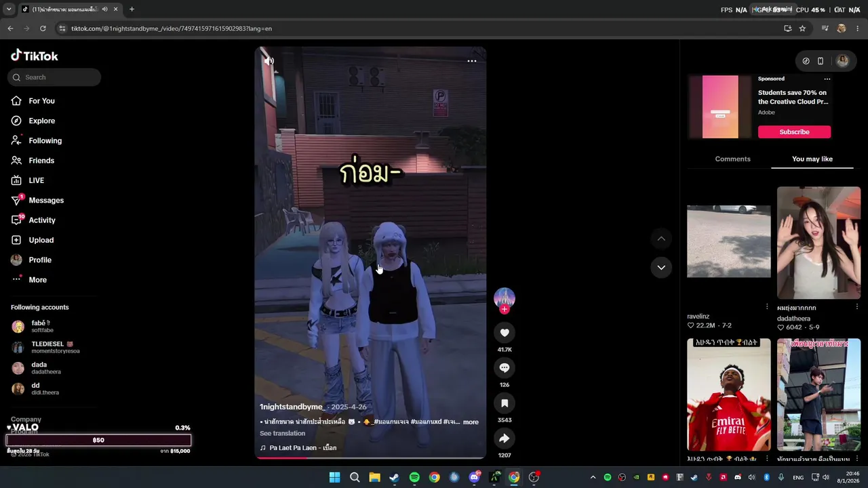
Task: Follow the creator with the red plus badge
Action: [505, 310]
